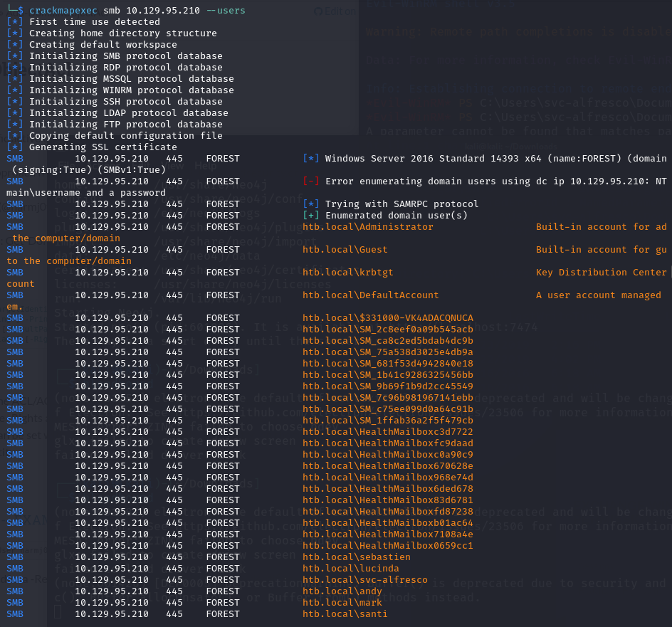Select htb.local\HealthMailbox83d6781 entry
The height and width of the screenshot is (627, 672).
[387, 500]
